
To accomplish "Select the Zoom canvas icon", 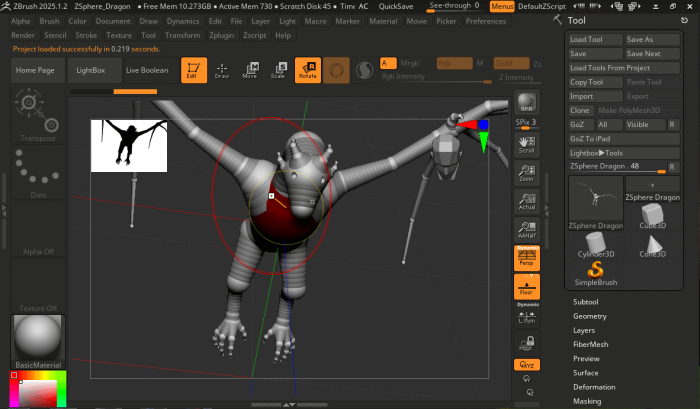I will click(x=526, y=174).
